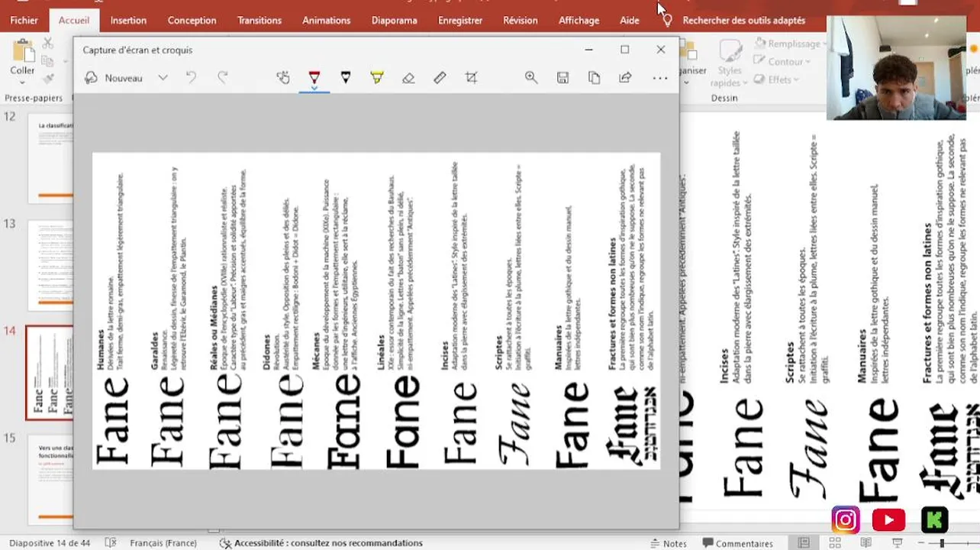The image size is (980, 550).
Task: Open the Nouveau dropdown arrow
Action: pos(163,78)
